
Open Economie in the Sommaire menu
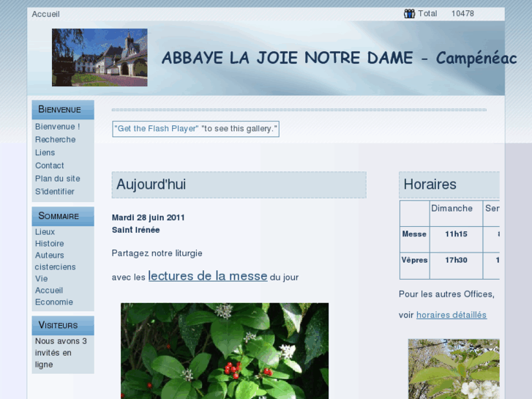coord(54,302)
